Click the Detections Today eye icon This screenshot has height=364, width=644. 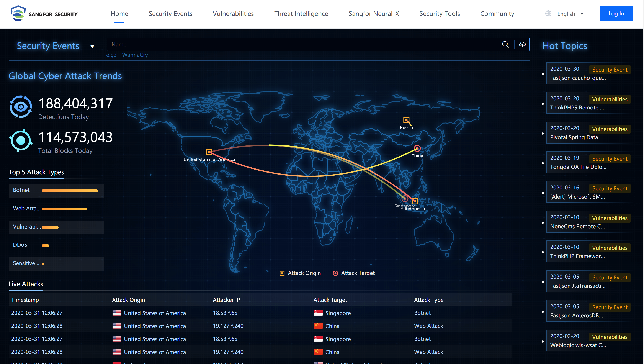coord(21,107)
